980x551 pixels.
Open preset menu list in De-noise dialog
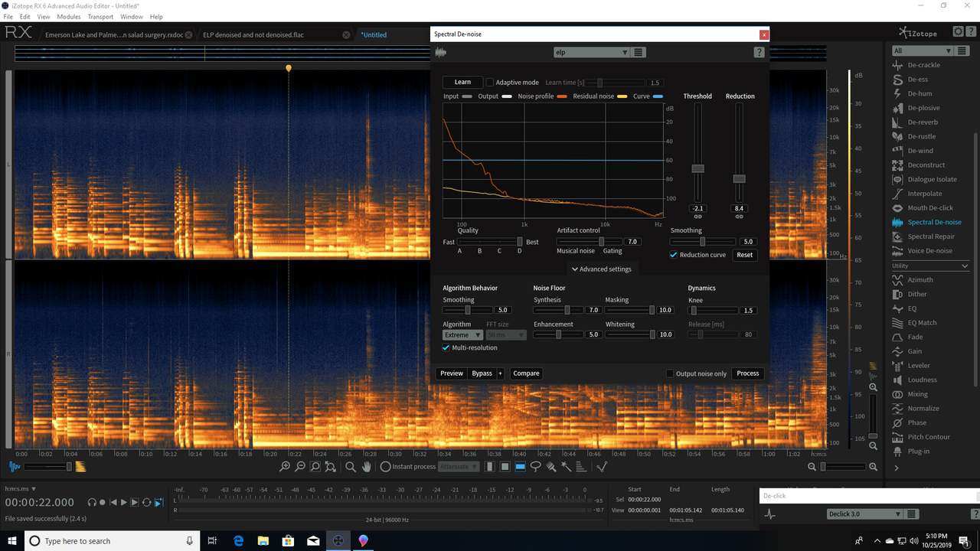coord(639,52)
